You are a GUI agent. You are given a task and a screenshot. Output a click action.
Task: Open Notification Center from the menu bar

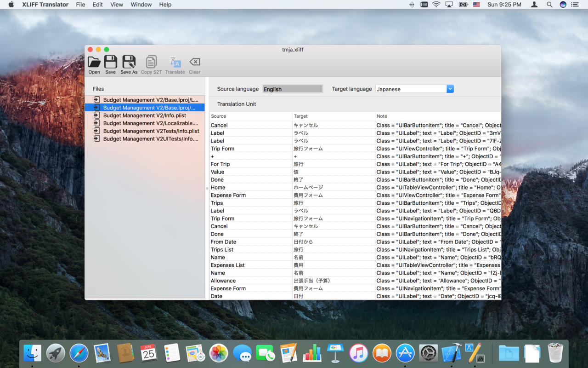575,5
